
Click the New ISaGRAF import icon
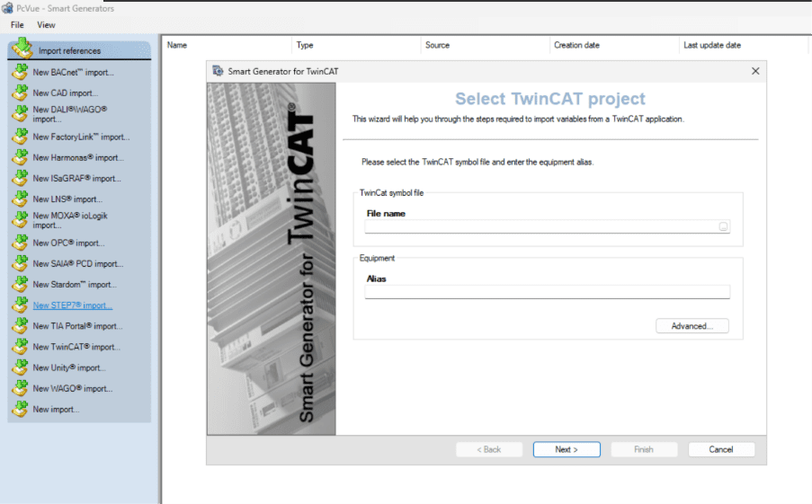click(20, 178)
